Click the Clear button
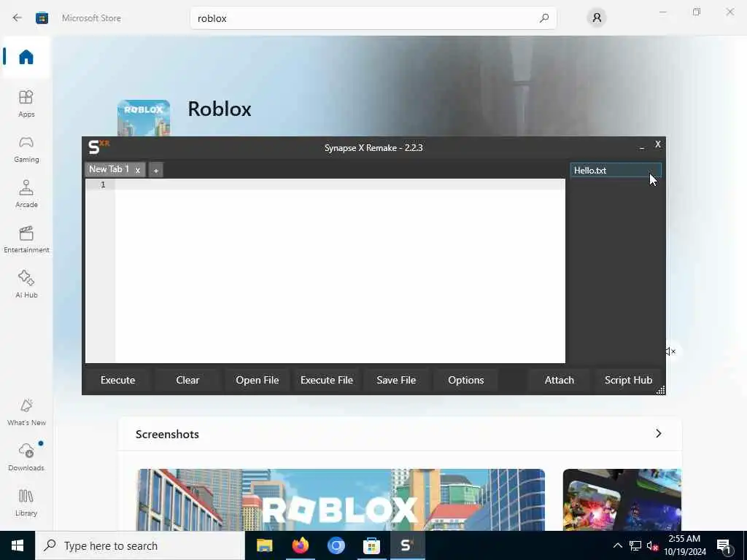The image size is (747, 560). 187,380
